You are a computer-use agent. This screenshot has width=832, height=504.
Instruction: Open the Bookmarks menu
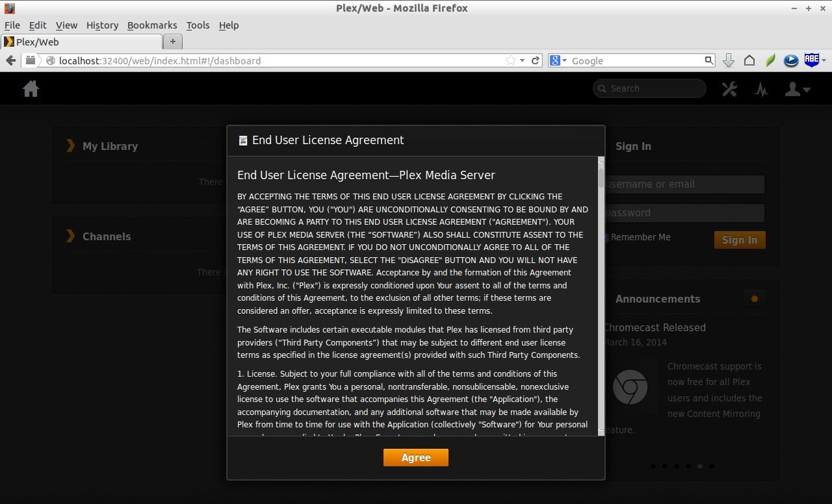click(152, 25)
